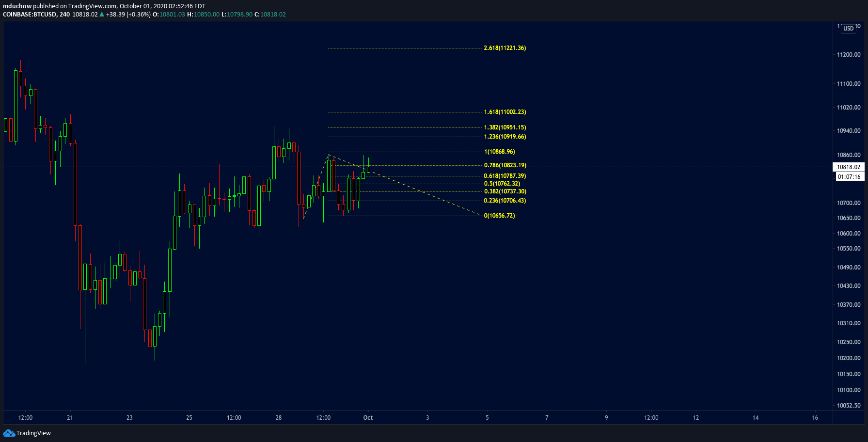Image resolution: width=868 pixels, height=442 pixels.
Task: Select the 0.618(10787.39) Fibonacci level label
Action: pyautogui.click(x=505, y=176)
